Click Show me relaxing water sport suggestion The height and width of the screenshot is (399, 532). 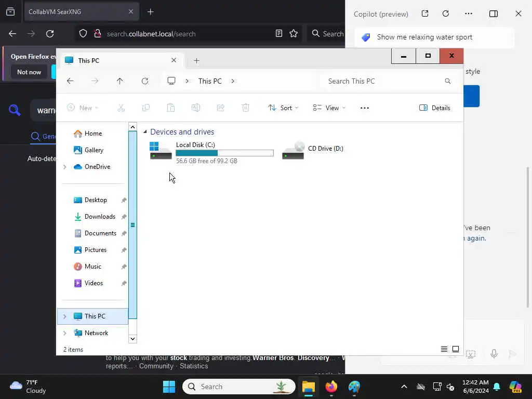pyautogui.click(x=434, y=37)
